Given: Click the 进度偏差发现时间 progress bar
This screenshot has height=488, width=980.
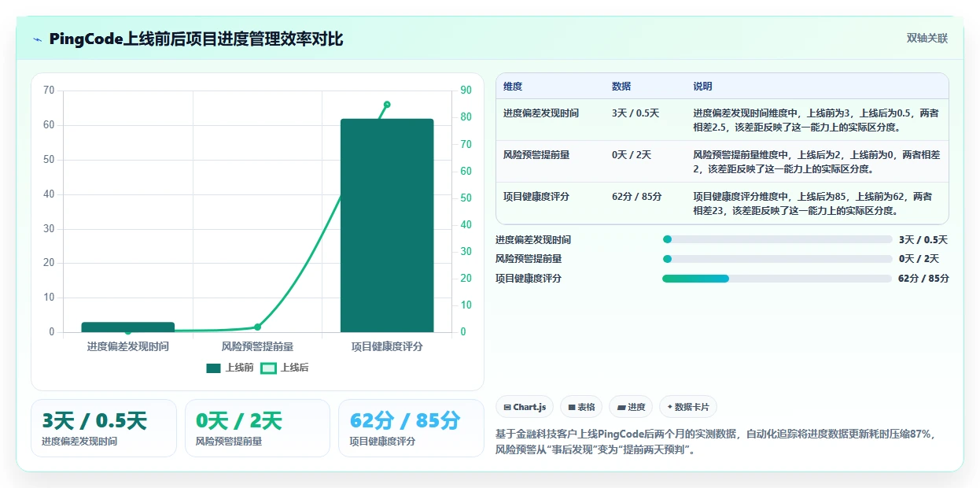Looking at the screenshot, I should pyautogui.click(x=777, y=239).
